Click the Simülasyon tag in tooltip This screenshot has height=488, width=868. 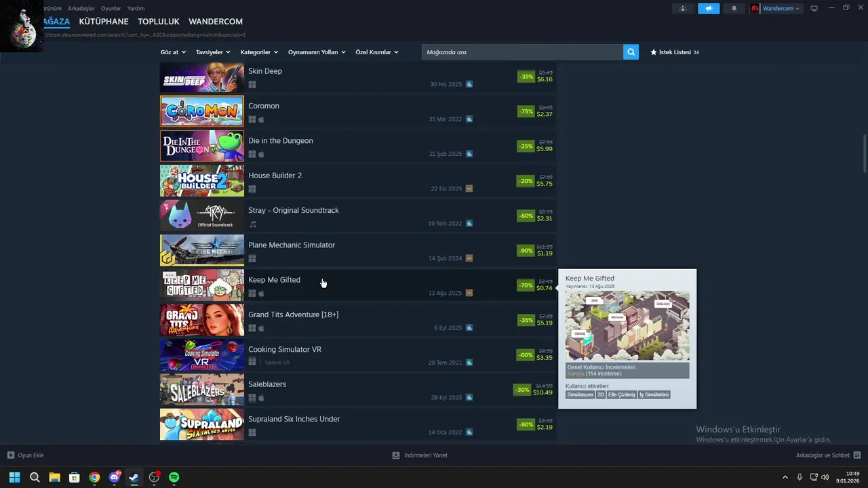click(580, 394)
